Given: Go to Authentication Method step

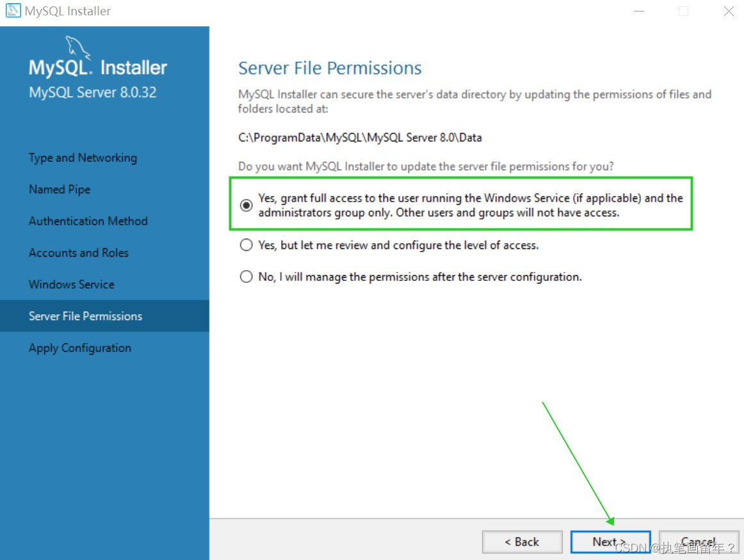Looking at the screenshot, I should click(88, 221).
